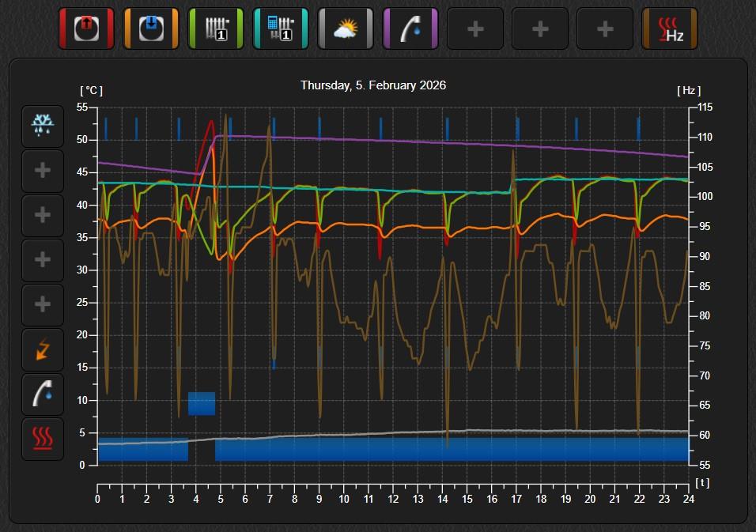
Task: Click the small raised blue bar near hour 4
Action: click(202, 403)
